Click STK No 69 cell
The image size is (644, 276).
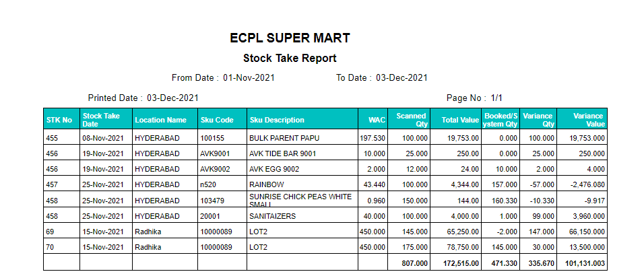[61, 232]
